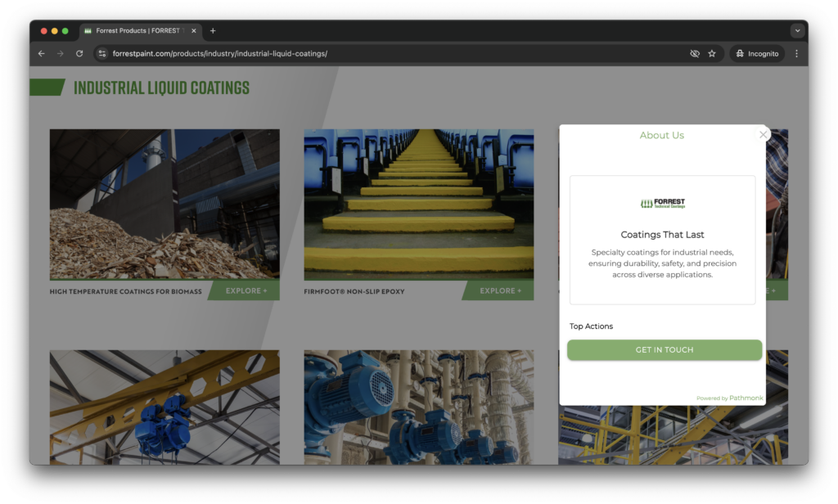The width and height of the screenshot is (838, 504).
Task: Click Forrest Technical Coatings logo in popup
Action: 663,204
